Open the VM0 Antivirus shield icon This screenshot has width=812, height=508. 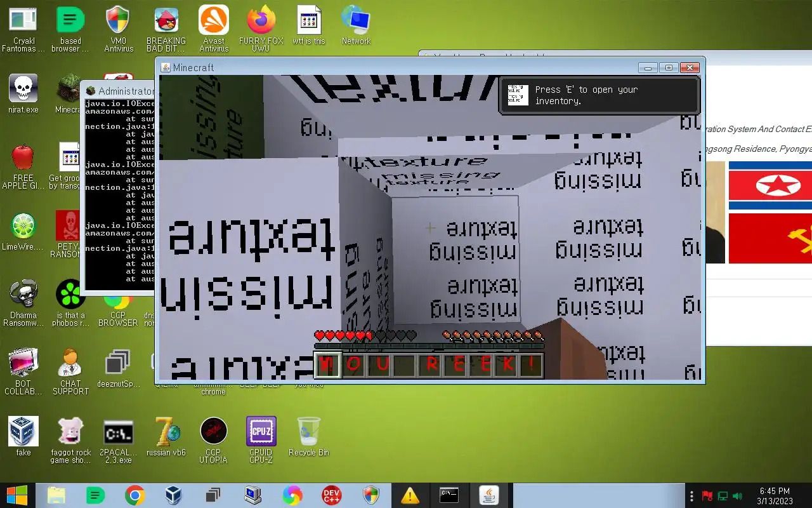pyautogui.click(x=118, y=28)
